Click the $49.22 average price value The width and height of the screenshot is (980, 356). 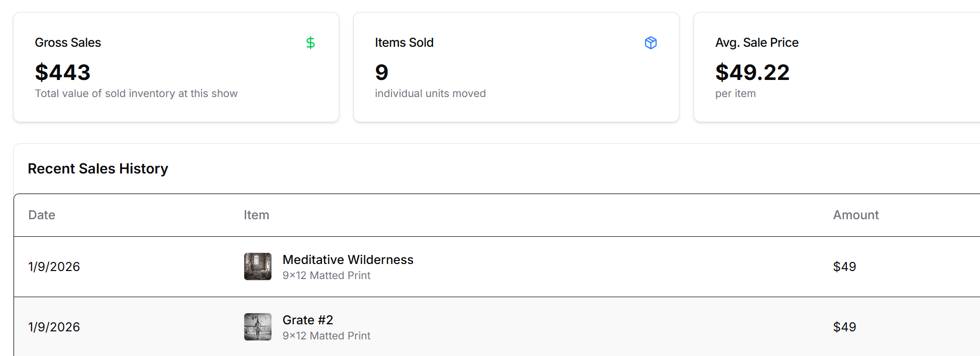[x=752, y=72]
